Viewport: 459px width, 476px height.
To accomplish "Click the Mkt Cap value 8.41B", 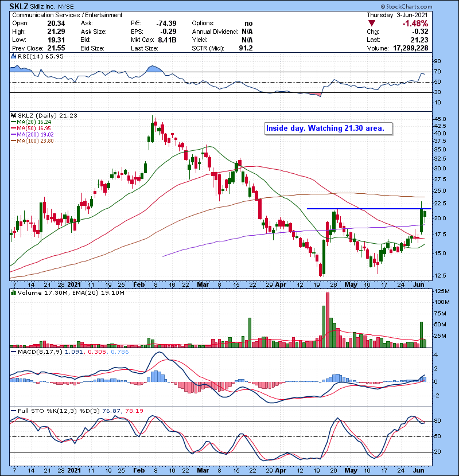I will (167, 40).
